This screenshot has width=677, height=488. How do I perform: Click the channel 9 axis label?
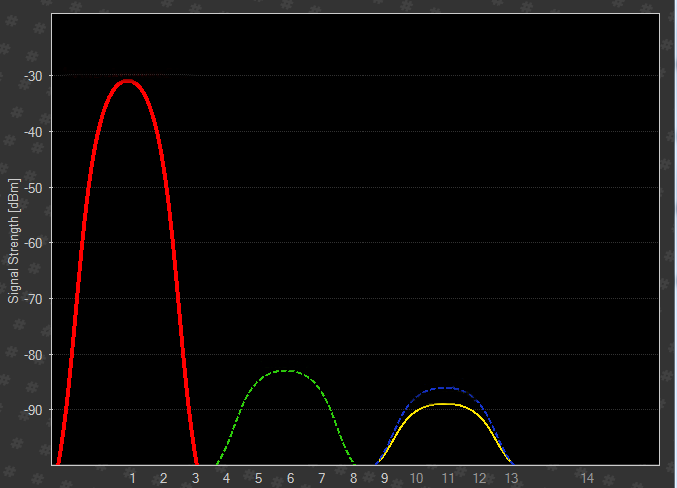coord(385,478)
